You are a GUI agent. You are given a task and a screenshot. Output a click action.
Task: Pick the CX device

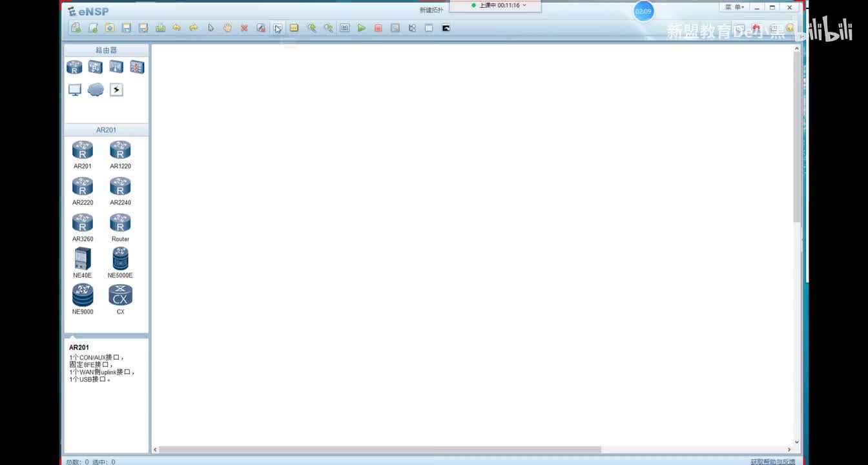pyautogui.click(x=120, y=300)
